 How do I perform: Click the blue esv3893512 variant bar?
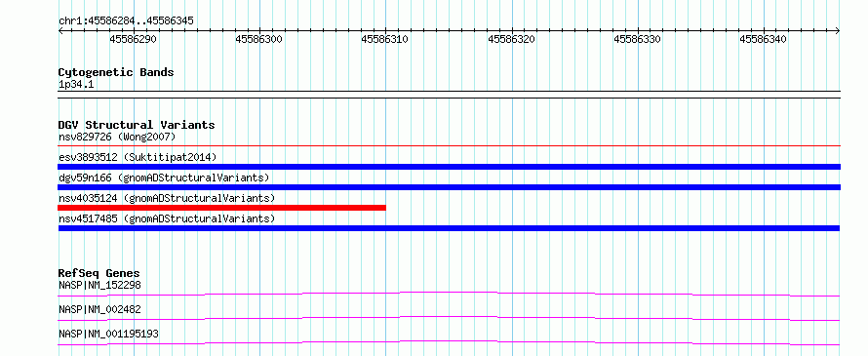[449, 167]
